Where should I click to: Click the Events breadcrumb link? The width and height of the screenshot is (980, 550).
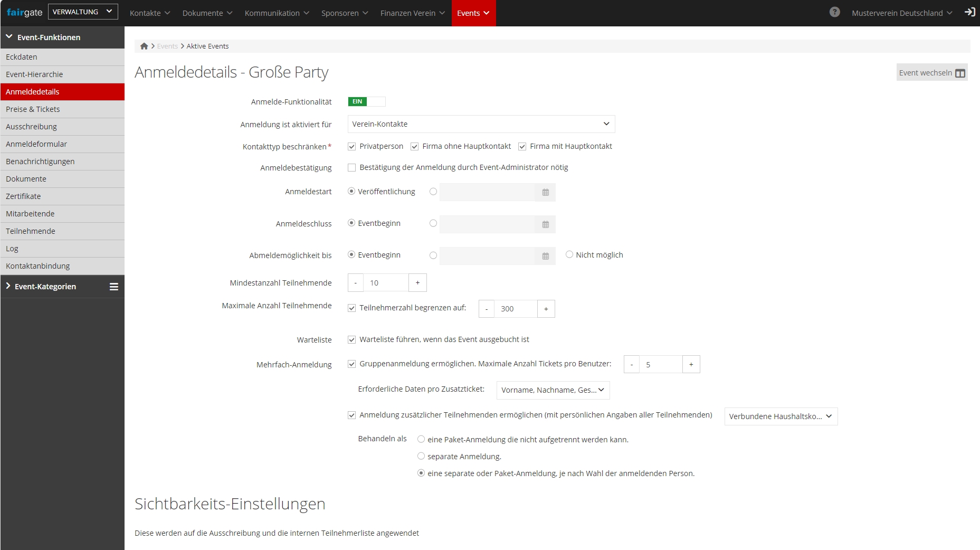[x=167, y=46]
